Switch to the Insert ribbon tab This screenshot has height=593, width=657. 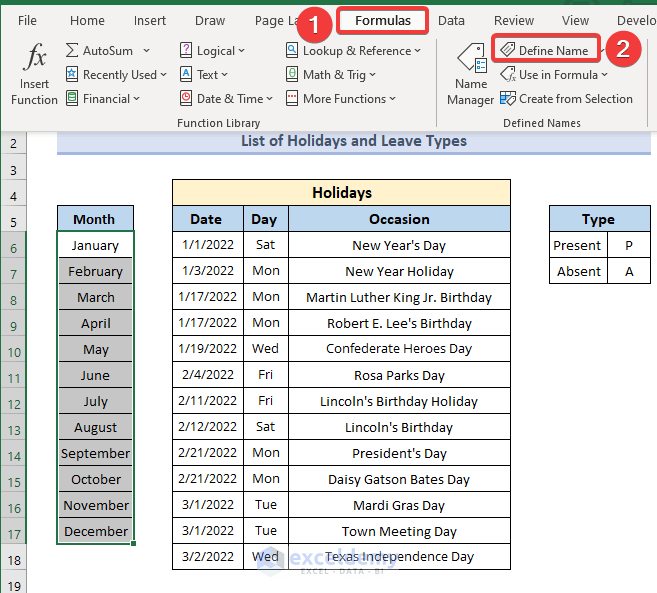pos(150,21)
